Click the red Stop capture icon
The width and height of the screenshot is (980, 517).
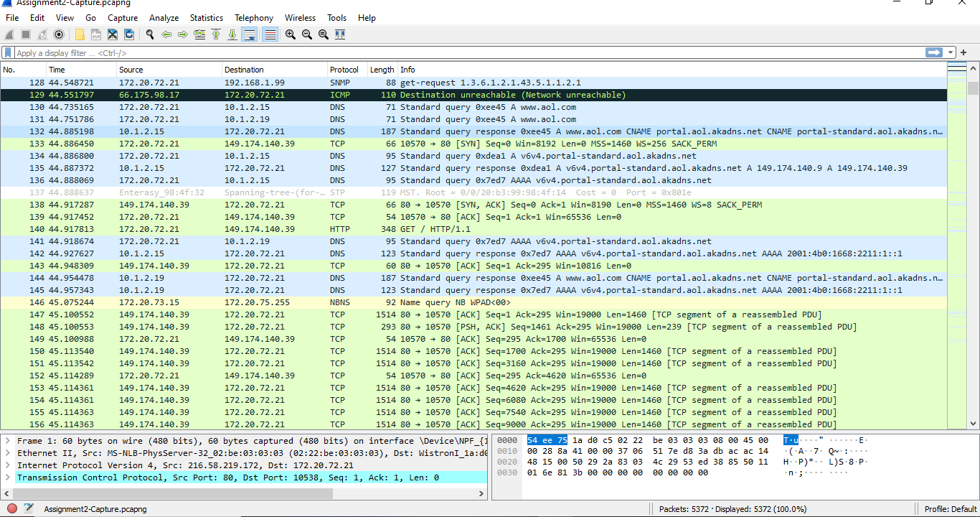pos(25,34)
